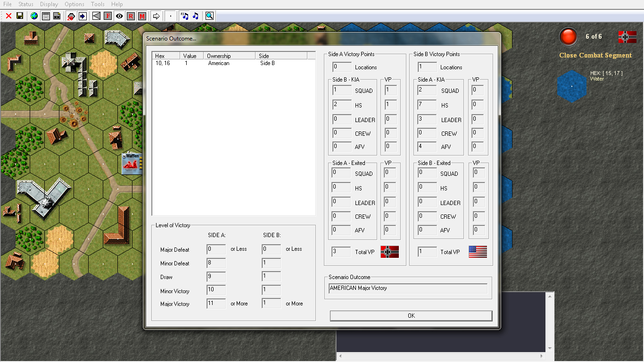The image size is (644, 362).
Task: Click the Scenario Outcome result field
Action: [408, 288]
